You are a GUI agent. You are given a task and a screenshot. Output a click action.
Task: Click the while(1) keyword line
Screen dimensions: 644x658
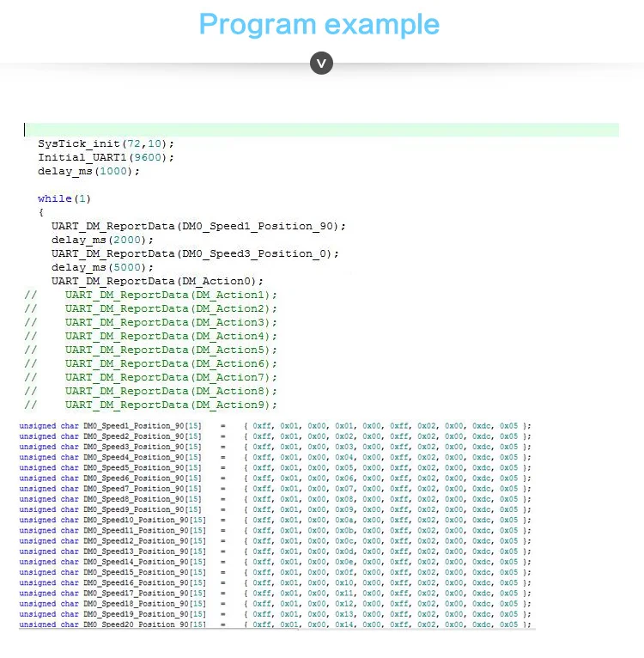pos(64,198)
